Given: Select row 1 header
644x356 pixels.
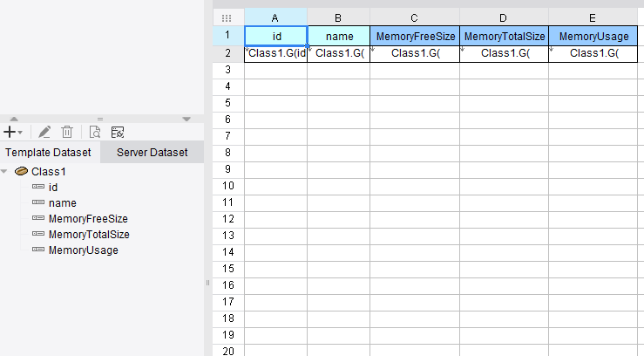Looking at the screenshot, I should point(228,36).
